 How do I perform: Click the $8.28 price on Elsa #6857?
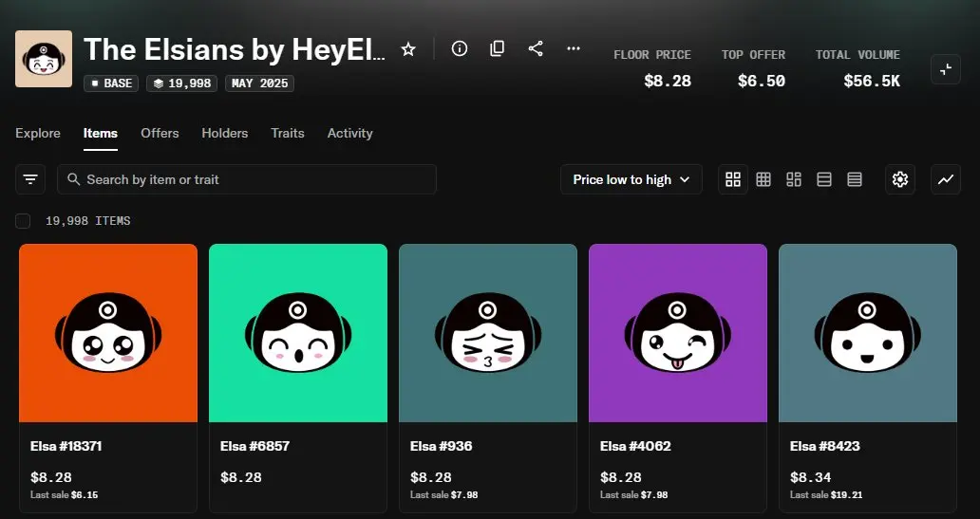(x=240, y=477)
